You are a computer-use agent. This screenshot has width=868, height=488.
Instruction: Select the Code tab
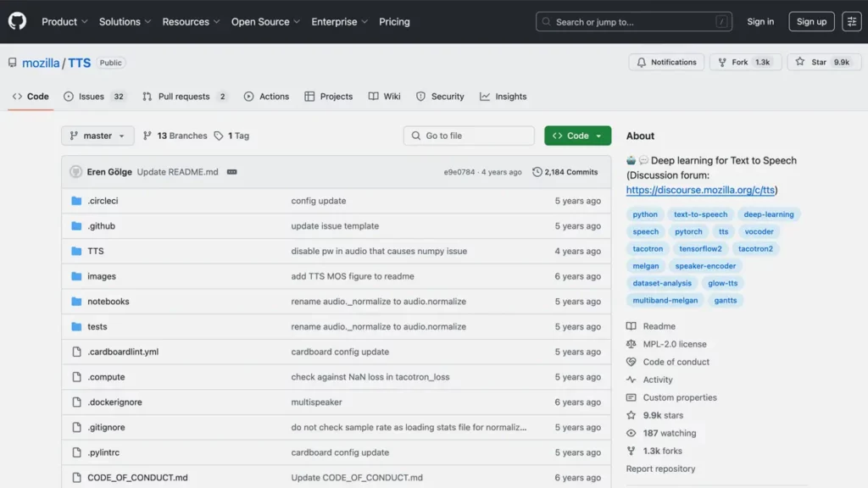click(x=31, y=97)
